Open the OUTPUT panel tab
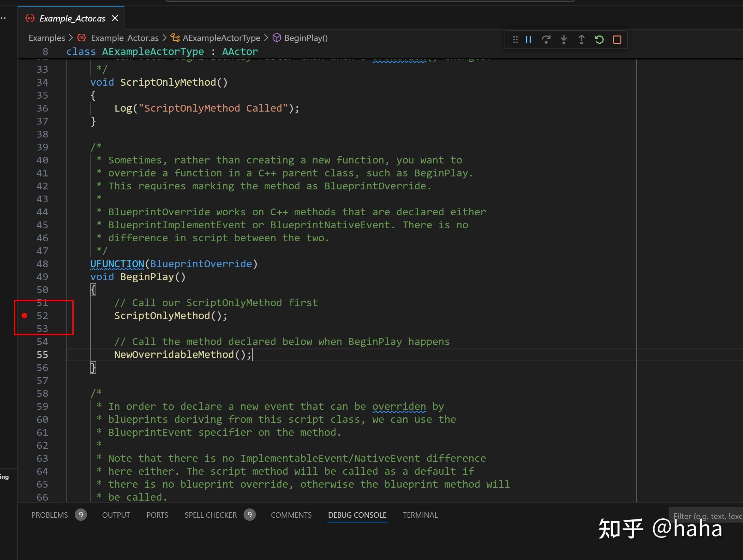743x560 pixels. tap(116, 515)
